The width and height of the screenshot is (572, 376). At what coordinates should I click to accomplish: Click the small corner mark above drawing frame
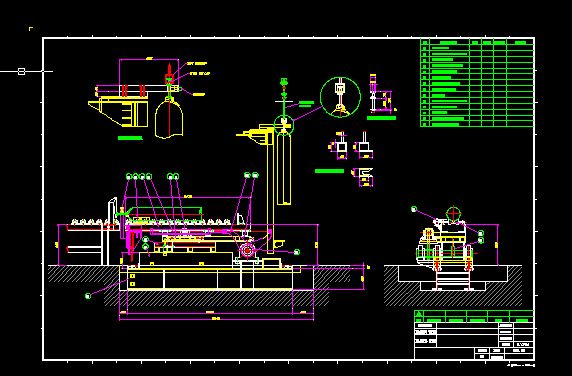(31, 28)
